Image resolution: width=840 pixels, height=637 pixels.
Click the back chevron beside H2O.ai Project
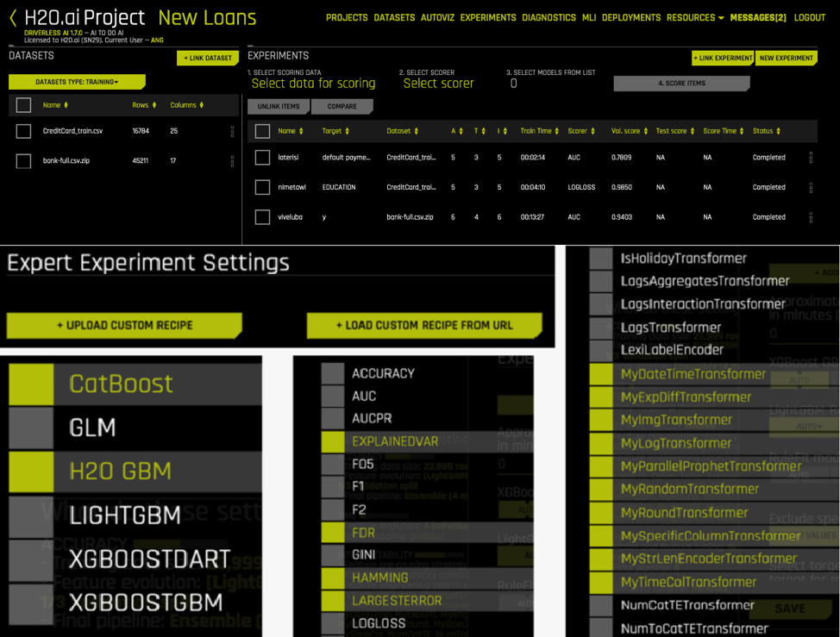coord(13,18)
